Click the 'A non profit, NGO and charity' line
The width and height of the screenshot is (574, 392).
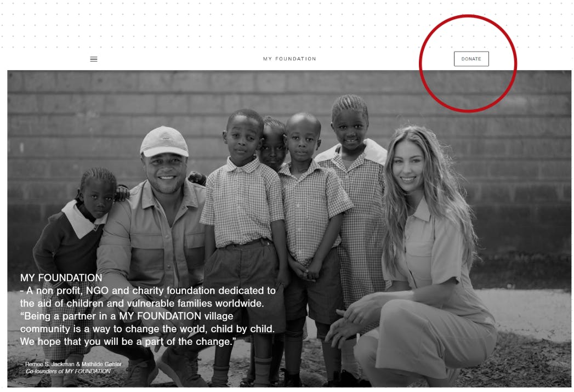pos(148,291)
